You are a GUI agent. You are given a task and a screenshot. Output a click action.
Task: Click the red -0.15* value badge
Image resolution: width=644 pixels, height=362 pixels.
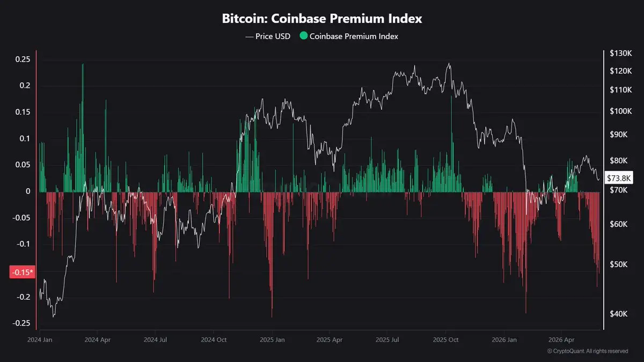pyautogui.click(x=22, y=272)
